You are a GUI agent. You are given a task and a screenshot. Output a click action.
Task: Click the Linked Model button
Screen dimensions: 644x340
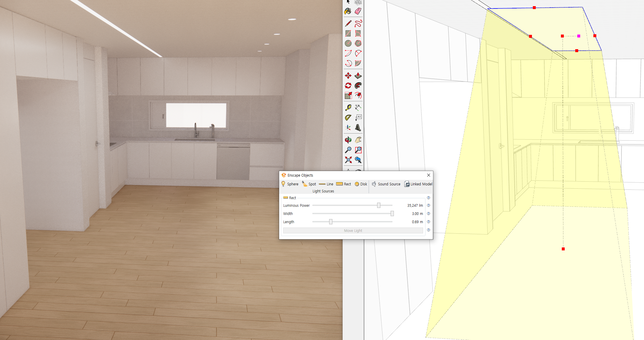click(x=418, y=184)
